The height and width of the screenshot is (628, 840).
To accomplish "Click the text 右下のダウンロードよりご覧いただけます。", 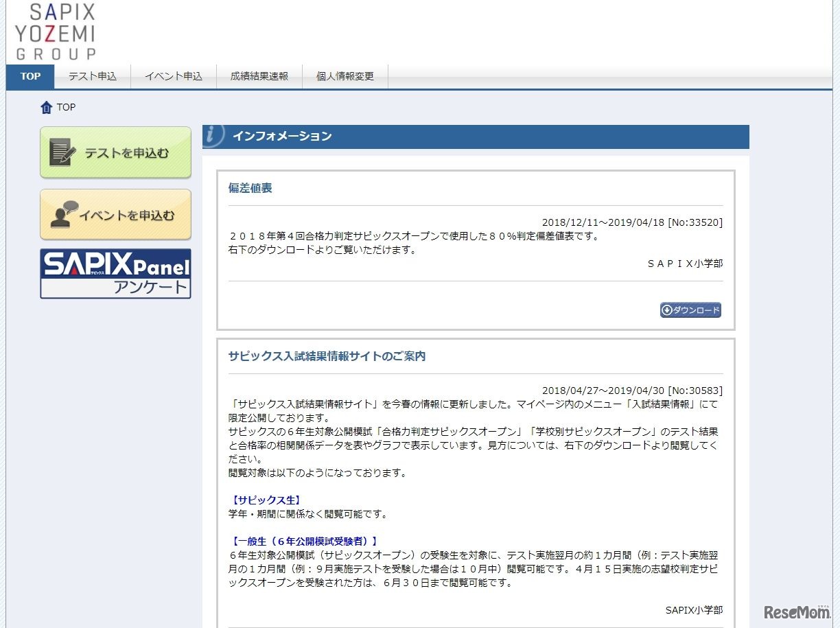I will coord(323,250).
